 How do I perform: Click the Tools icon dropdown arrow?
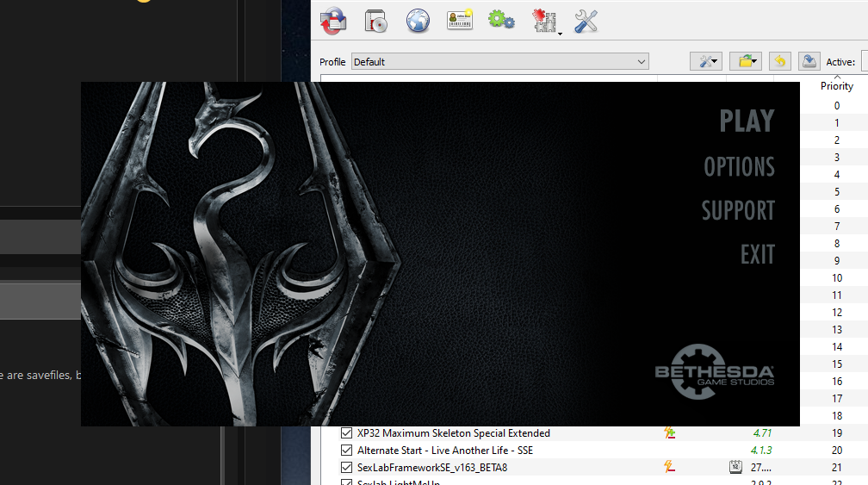[x=560, y=34]
